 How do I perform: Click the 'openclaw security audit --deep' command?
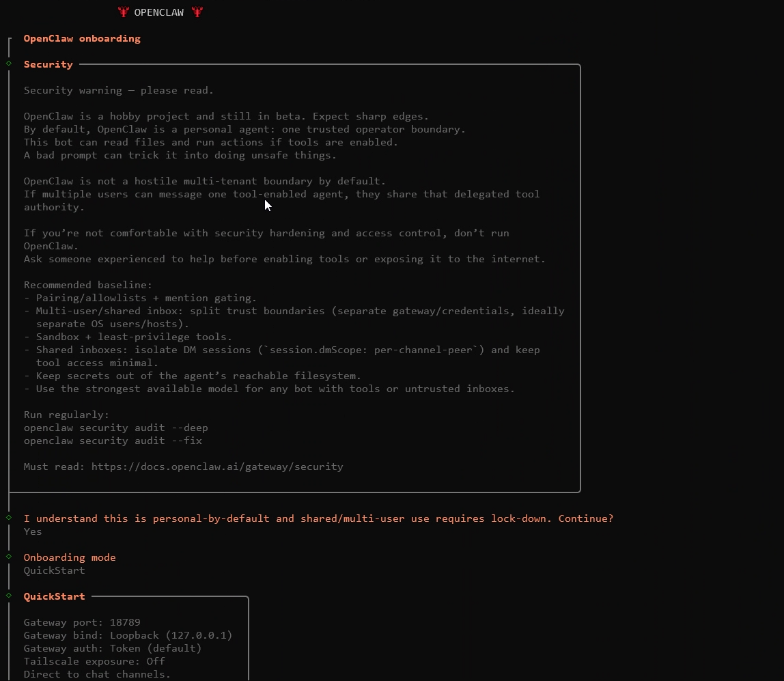tap(115, 428)
